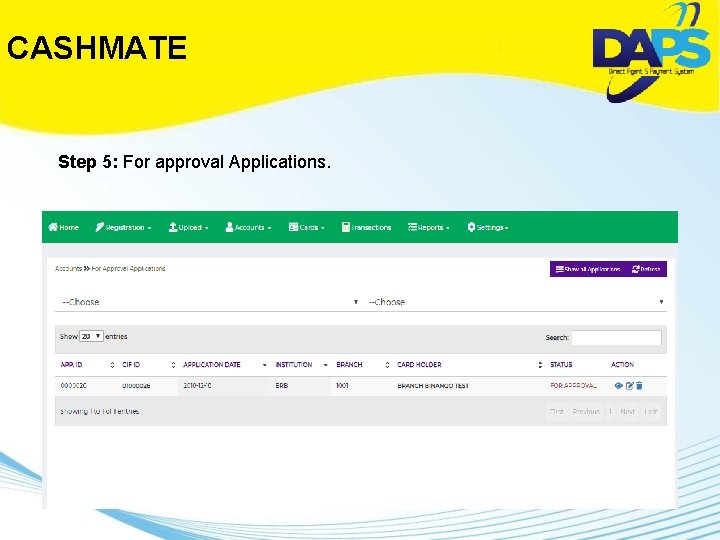Click the Registration pen icon

tap(100, 227)
